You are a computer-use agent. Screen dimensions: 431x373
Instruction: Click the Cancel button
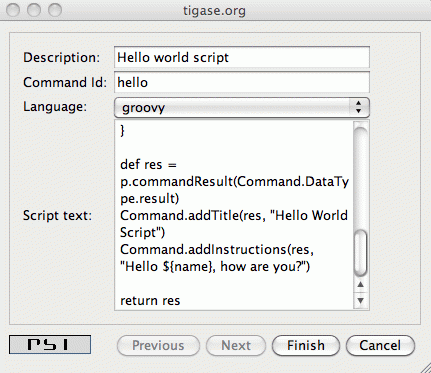pos(380,345)
